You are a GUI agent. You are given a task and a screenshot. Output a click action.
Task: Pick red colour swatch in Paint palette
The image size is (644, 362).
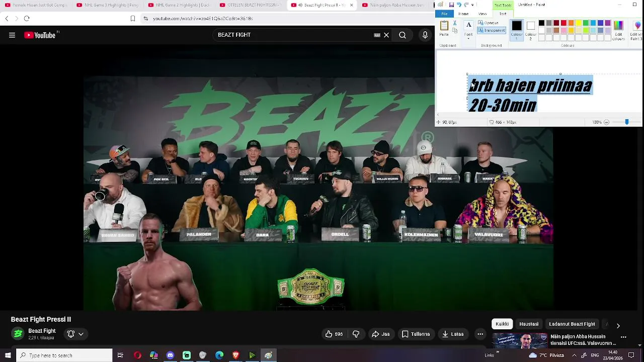coord(563,23)
